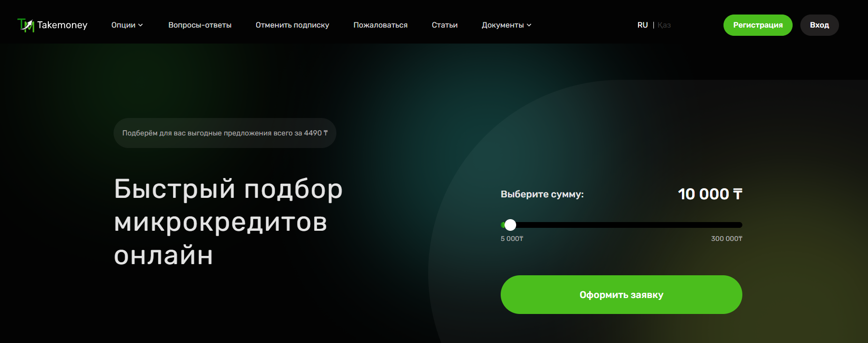This screenshot has width=868, height=343.
Task: Select RU language
Action: click(642, 25)
